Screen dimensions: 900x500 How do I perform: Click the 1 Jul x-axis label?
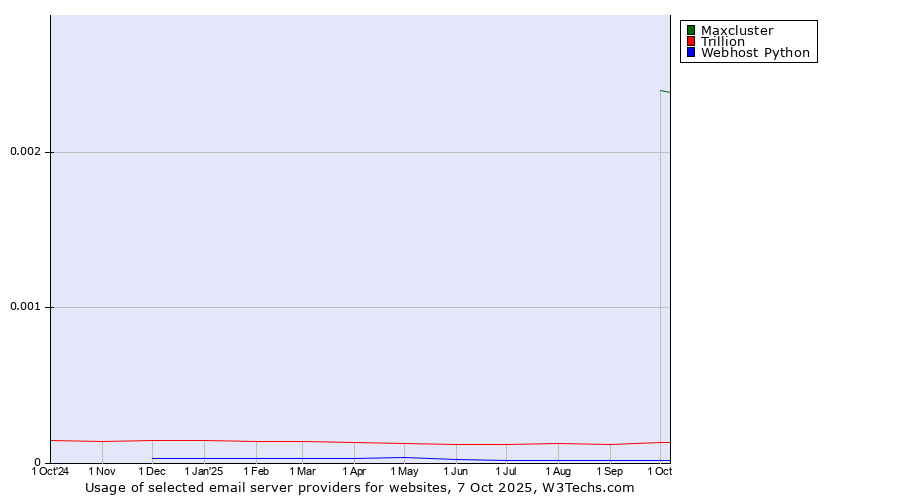pos(506,471)
